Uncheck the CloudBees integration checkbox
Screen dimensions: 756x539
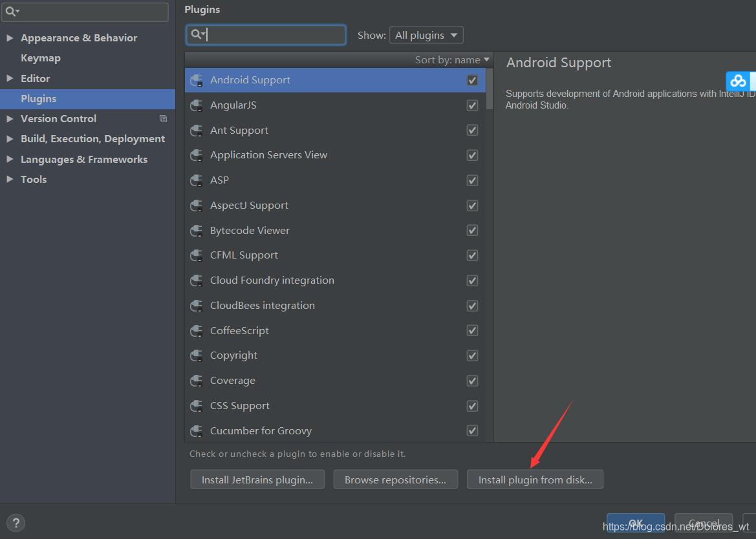tap(473, 306)
